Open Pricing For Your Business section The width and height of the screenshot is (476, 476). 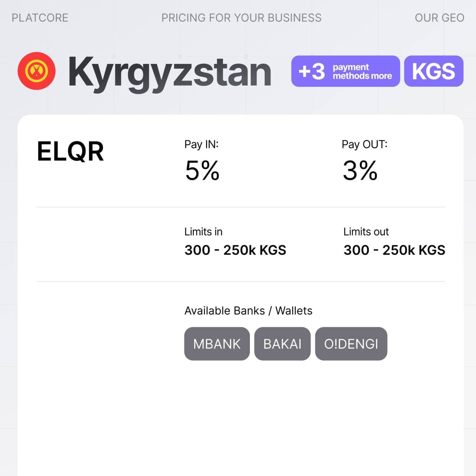(x=241, y=18)
